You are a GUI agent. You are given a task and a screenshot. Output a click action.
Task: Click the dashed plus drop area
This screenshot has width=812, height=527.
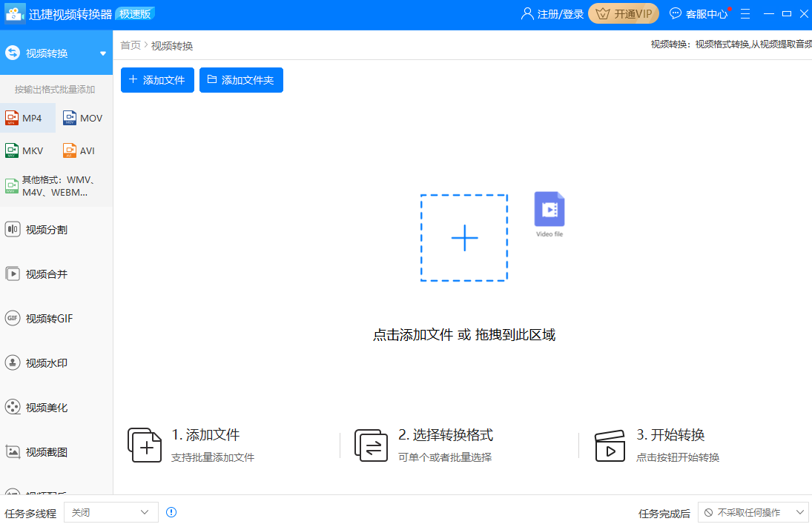(x=464, y=238)
